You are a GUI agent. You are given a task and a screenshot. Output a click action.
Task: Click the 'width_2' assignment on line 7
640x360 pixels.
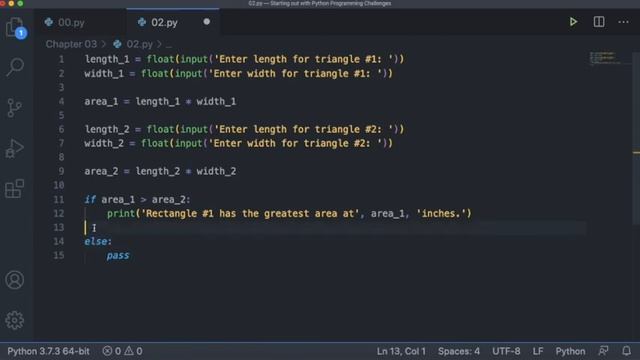click(x=238, y=143)
